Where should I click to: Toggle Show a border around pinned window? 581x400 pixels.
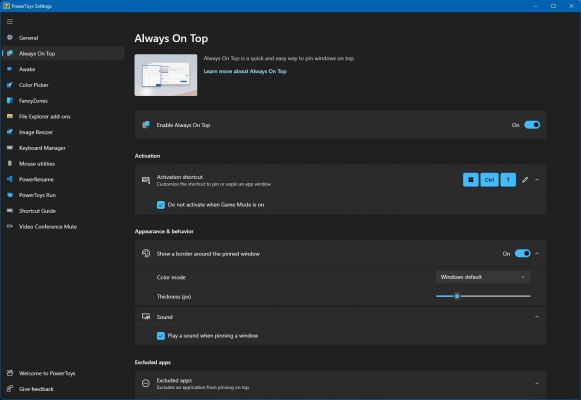523,253
